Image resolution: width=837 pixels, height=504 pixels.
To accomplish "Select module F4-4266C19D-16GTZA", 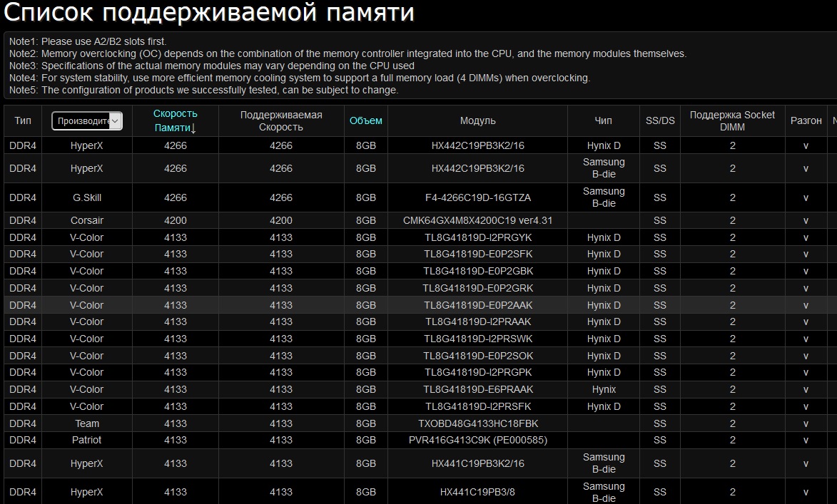I will pyautogui.click(x=478, y=197).
